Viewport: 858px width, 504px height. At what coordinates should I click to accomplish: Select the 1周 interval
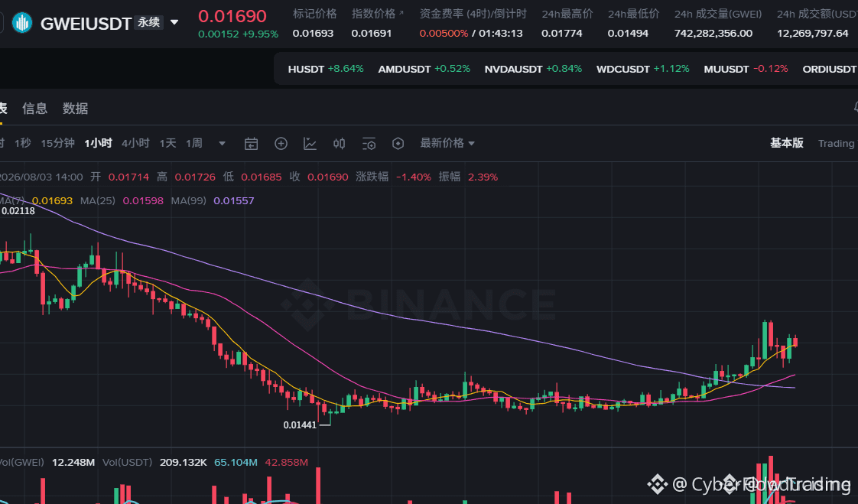coord(193,143)
